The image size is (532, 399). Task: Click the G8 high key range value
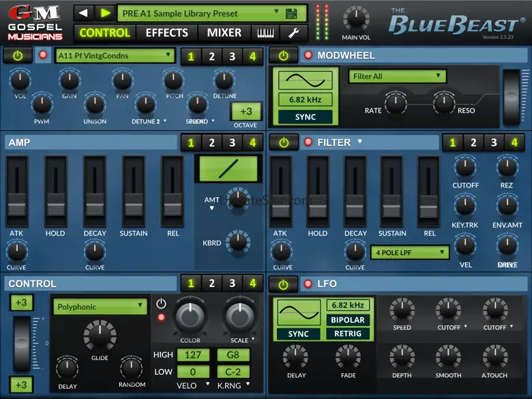[x=233, y=355]
